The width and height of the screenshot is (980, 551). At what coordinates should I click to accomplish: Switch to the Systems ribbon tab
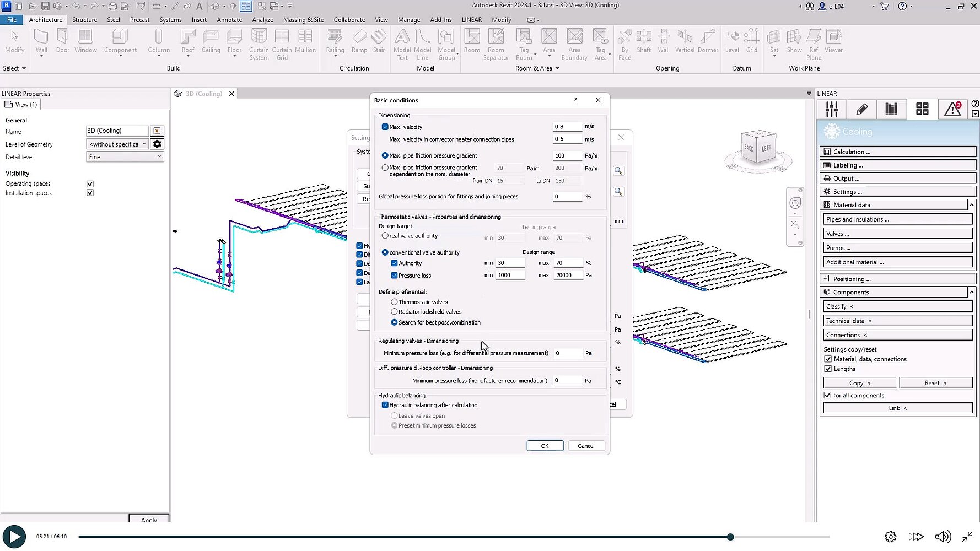[170, 19]
